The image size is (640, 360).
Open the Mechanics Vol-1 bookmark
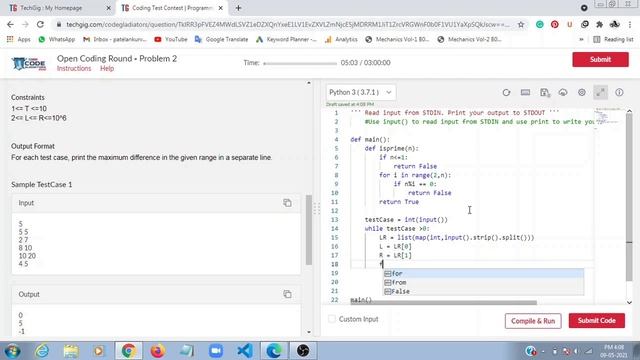397,40
